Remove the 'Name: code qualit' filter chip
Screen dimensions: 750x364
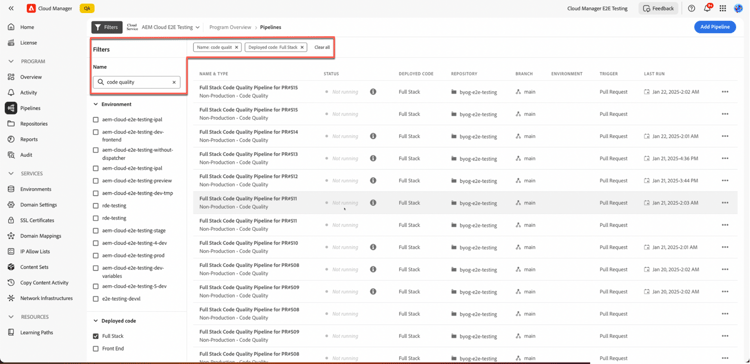[x=236, y=47]
